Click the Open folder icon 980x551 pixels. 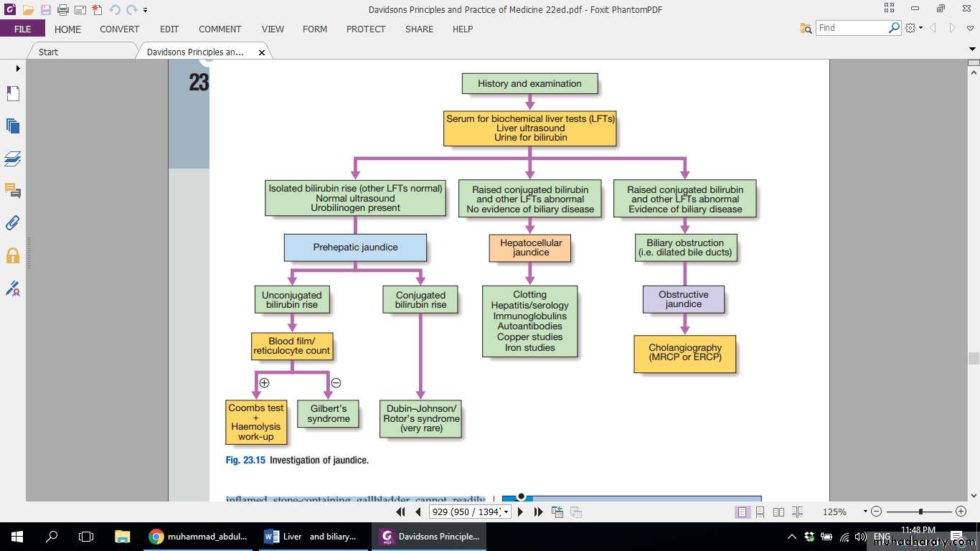pyautogui.click(x=28, y=10)
